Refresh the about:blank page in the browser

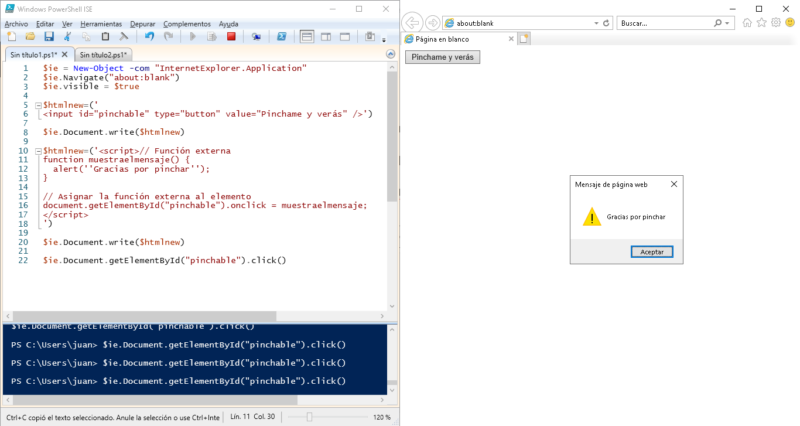(x=606, y=23)
